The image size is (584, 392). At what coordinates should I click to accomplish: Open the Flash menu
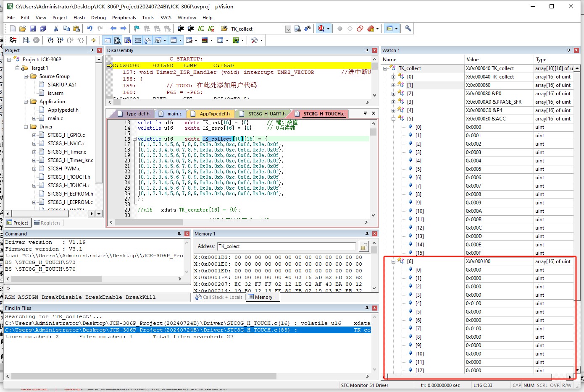coord(79,18)
